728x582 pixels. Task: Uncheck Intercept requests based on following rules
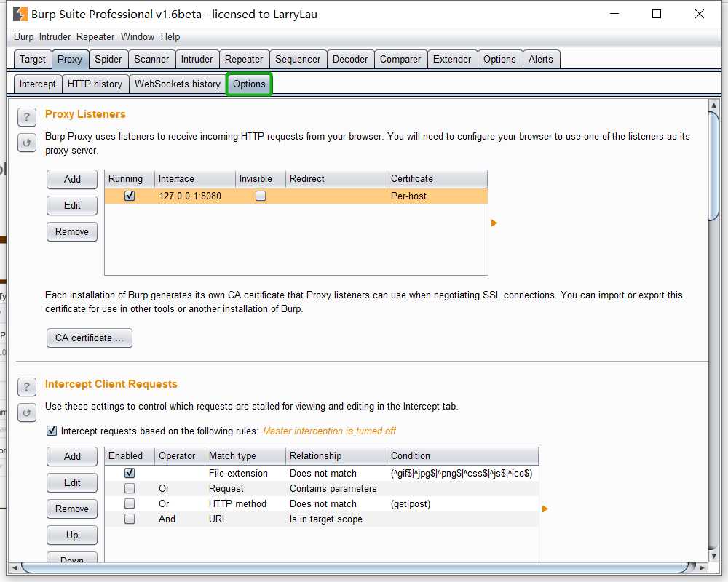tap(52, 431)
